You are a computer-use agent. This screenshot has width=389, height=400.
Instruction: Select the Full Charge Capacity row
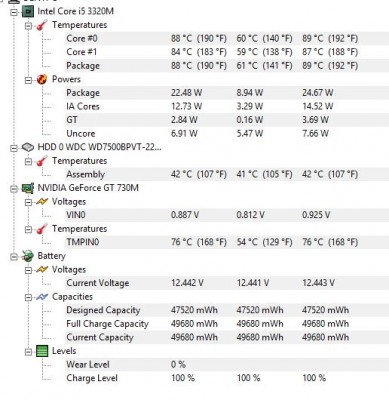coord(227,324)
